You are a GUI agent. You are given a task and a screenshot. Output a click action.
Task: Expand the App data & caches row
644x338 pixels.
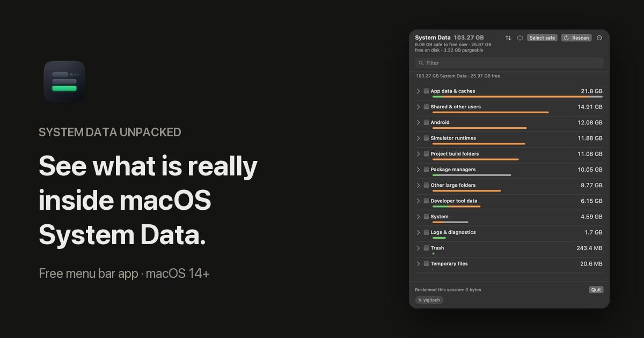pyautogui.click(x=418, y=91)
